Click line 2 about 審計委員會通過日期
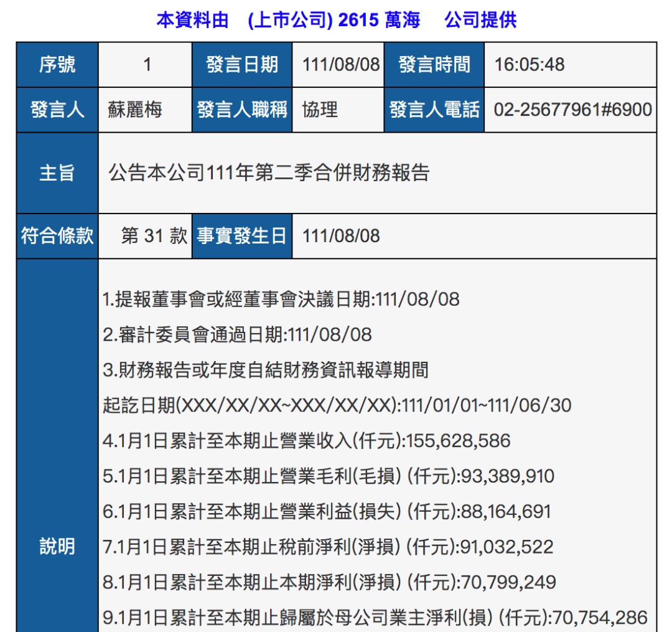 (238, 335)
